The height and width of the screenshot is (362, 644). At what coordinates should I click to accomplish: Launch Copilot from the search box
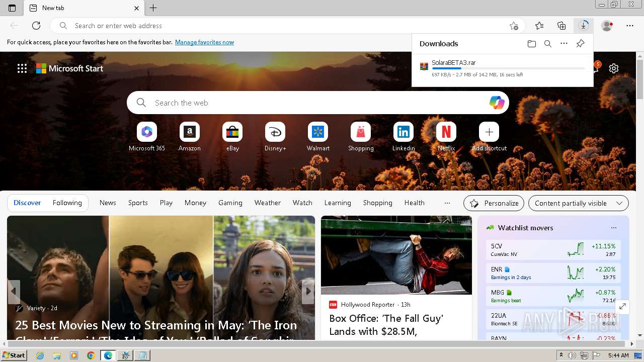497,103
